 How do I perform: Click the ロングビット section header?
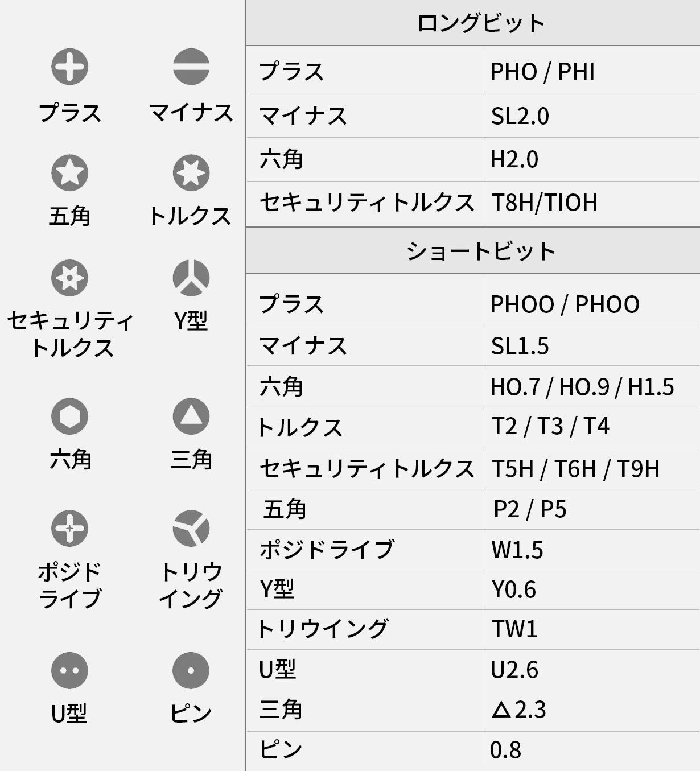click(x=480, y=23)
